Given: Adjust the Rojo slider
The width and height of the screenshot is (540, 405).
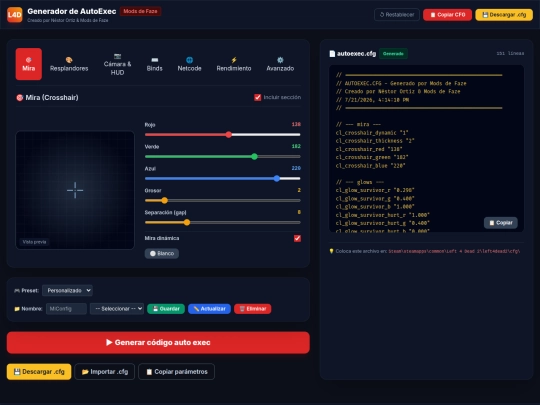Looking at the screenshot, I should [222, 135].
